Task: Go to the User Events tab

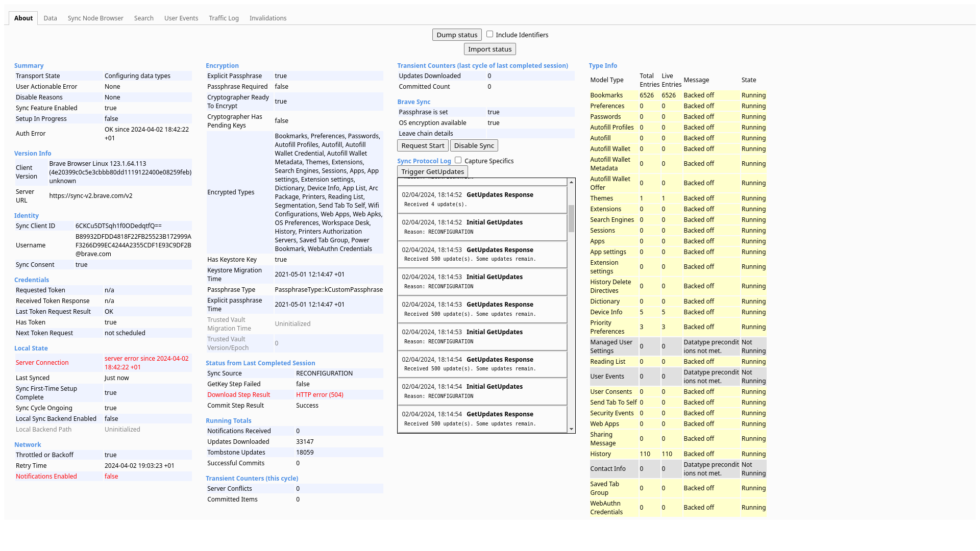Action: tap(181, 18)
